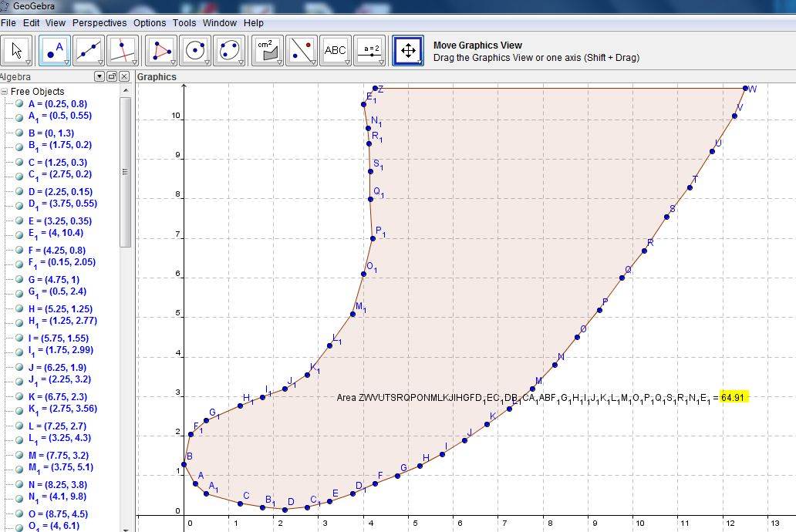
Task: Open the Perspectives menu
Action: (x=99, y=23)
